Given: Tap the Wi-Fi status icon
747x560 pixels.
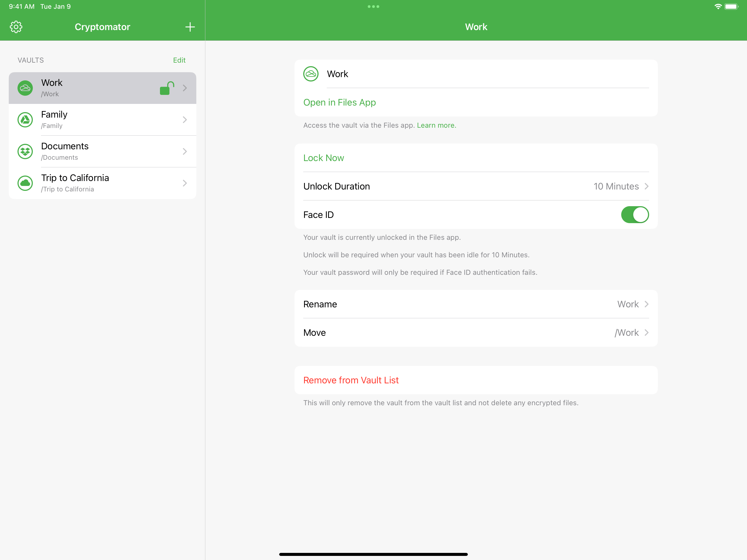Looking at the screenshot, I should tap(718, 6).
